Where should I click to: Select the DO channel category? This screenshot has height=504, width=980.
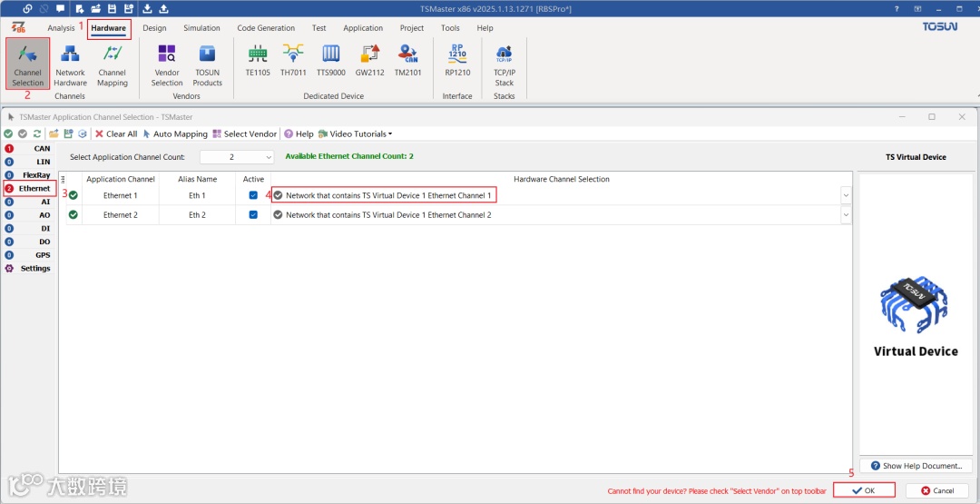(x=27, y=242)
